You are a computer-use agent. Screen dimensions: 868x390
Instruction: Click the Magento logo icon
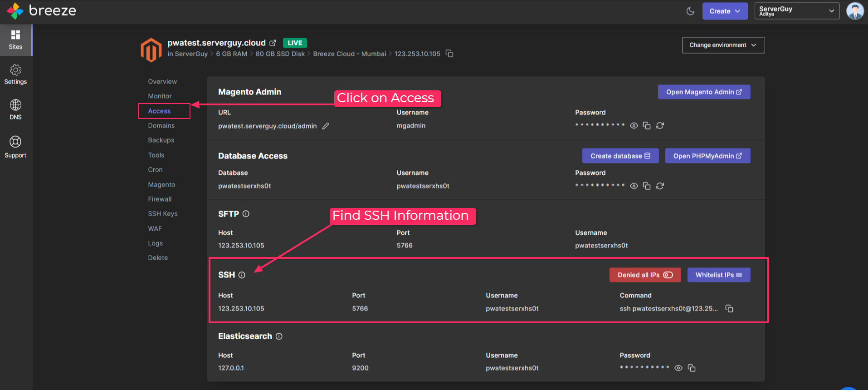[x=151, y=50]
